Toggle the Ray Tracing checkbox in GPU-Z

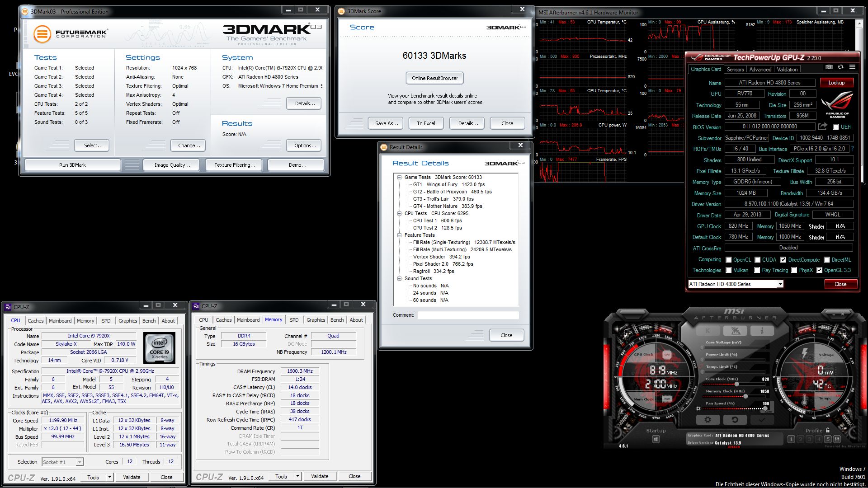pos(757,270)
